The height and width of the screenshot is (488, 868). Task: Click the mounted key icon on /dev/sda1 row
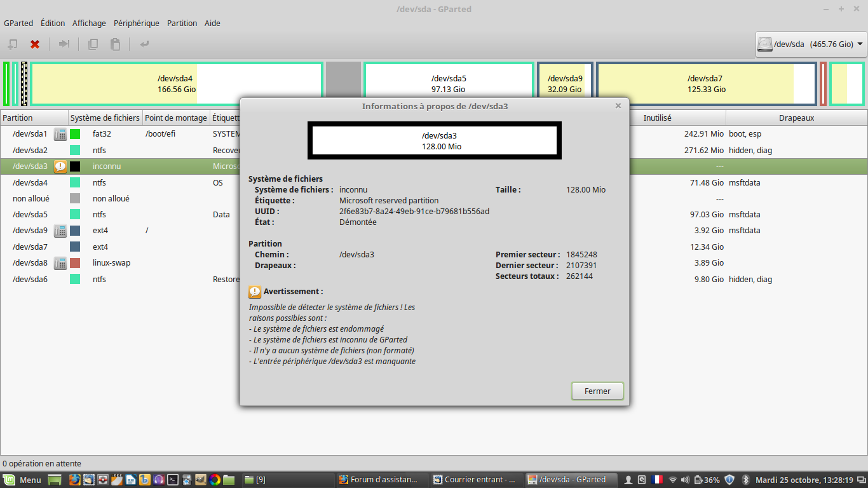pyautogui.click(x=60, y=134)
